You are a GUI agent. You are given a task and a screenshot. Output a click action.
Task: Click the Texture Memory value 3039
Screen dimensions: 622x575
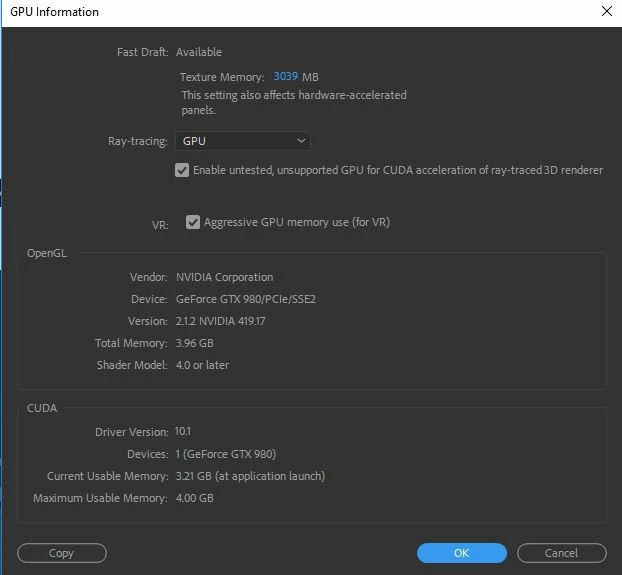[286, 76]
